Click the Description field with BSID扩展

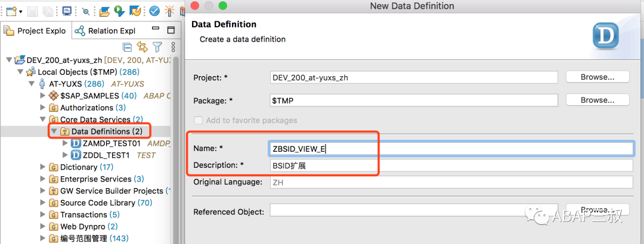click(x=451, y=165)
